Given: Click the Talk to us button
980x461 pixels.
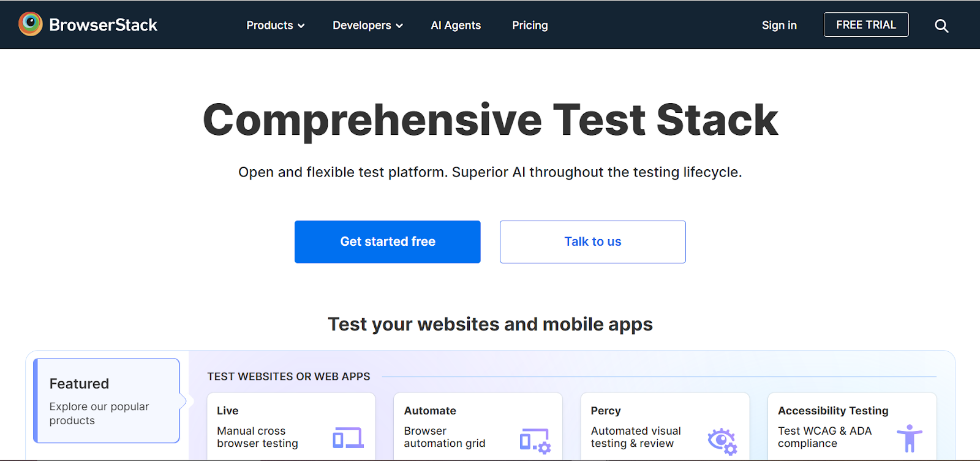Looking at the screenshot, I should (593, 242).
